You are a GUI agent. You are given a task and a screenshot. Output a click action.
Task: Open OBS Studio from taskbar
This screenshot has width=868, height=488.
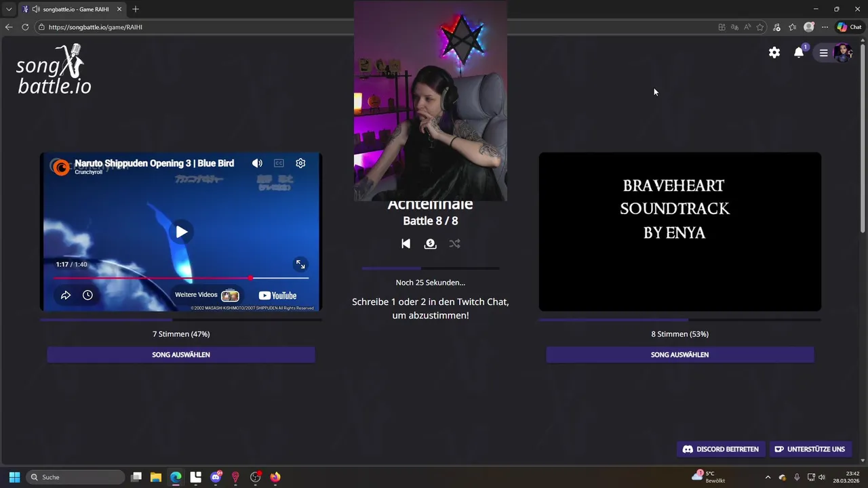256,477
